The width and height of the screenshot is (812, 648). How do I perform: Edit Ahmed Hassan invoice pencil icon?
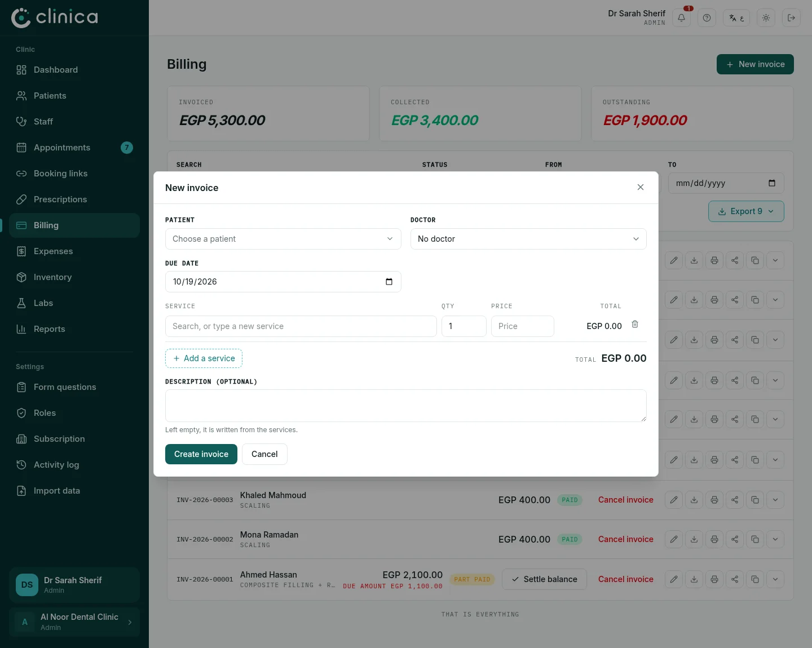click(674, 579)
